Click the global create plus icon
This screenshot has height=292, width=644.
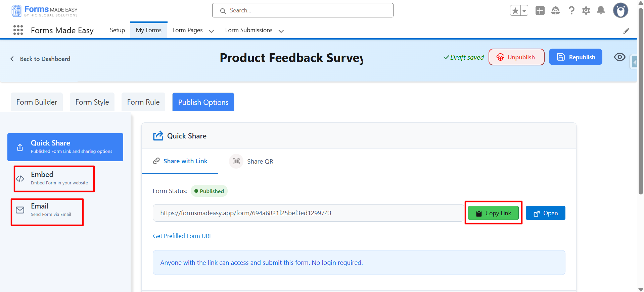tap(540, 11)
